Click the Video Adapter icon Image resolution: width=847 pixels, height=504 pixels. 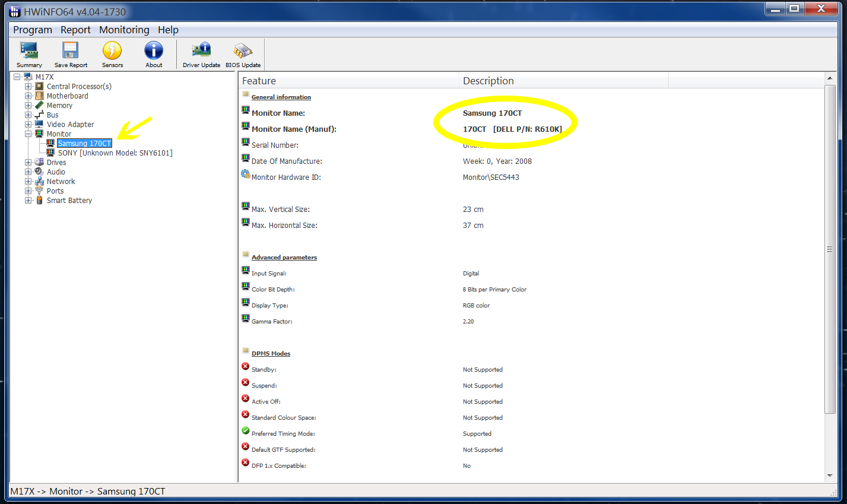tap(40, 124)
